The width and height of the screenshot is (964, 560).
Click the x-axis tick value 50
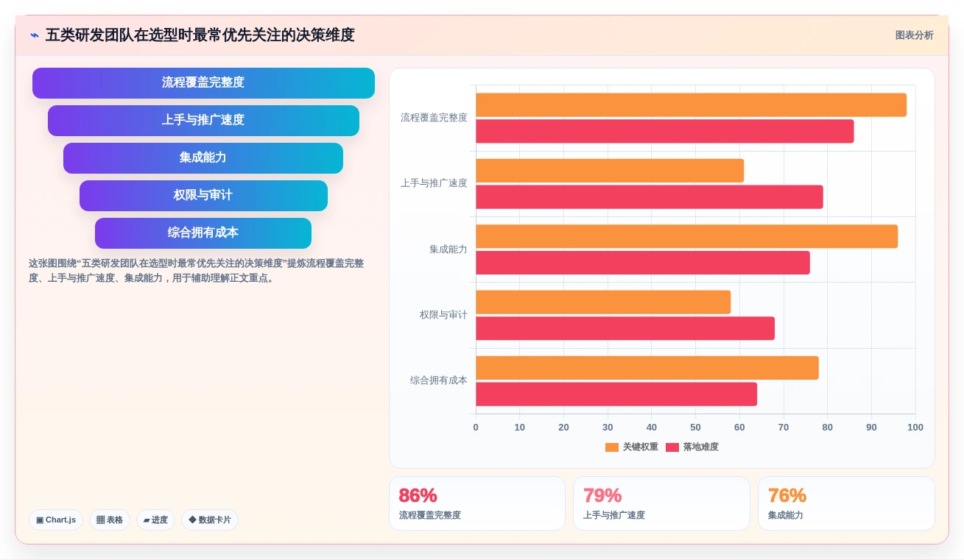[x=695, y=428]
